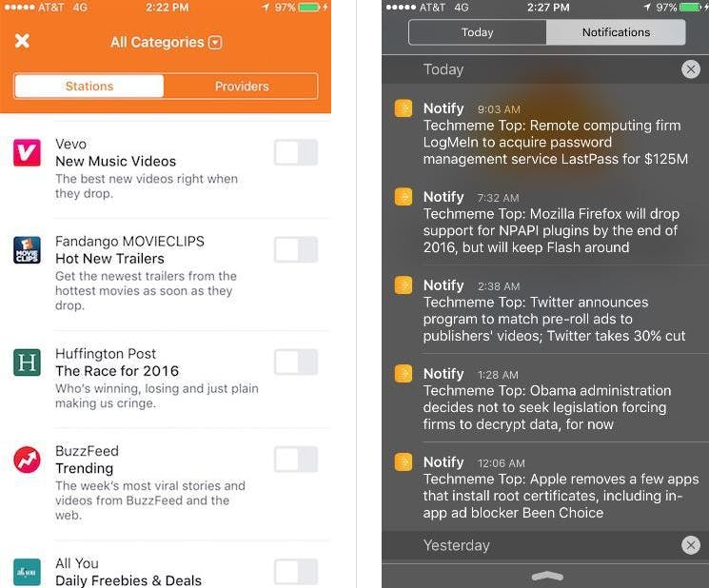The height and width of the screenshot is (588, 709).
Task: Open the Obama administration decrypt data notification
Action: [545, 399]
